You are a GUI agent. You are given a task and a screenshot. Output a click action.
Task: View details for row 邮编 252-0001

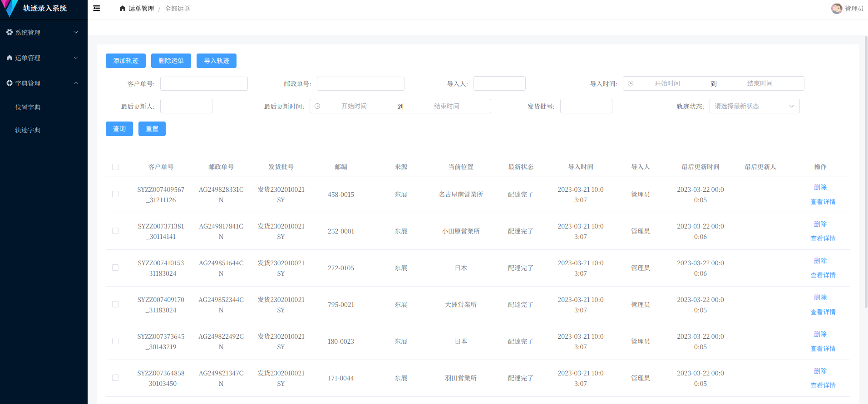(x=823, y=239)
